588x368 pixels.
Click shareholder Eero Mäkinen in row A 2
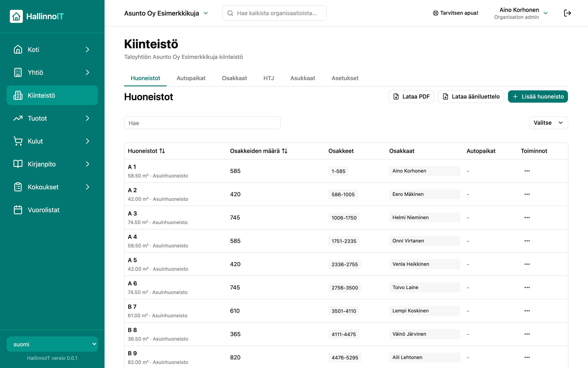click(424, 194)
